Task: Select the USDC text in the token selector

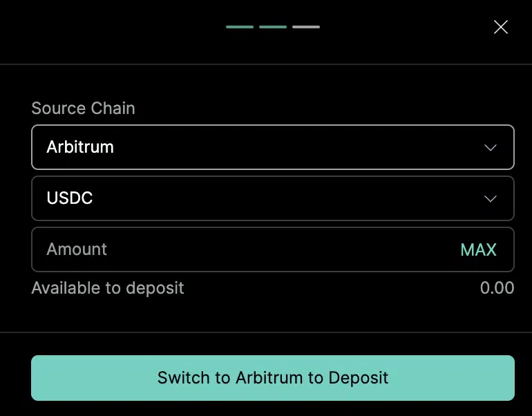Action: pos(70,198)
